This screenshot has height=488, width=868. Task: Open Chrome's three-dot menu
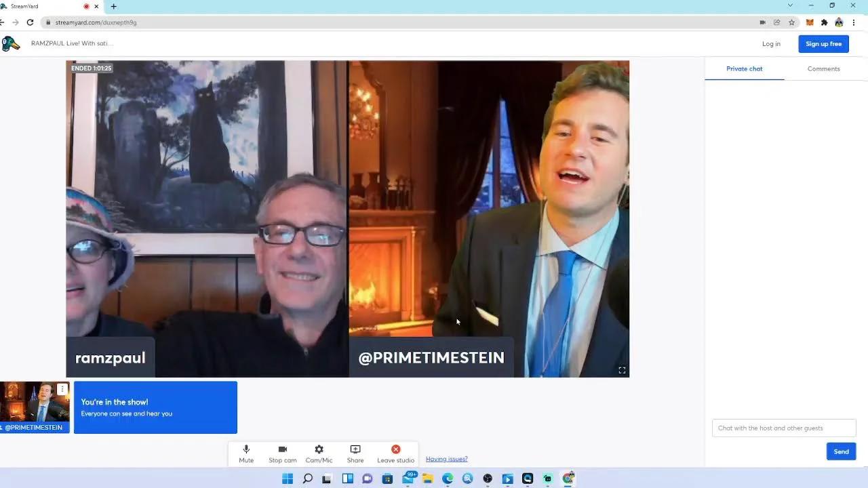[x=854, y=22]
